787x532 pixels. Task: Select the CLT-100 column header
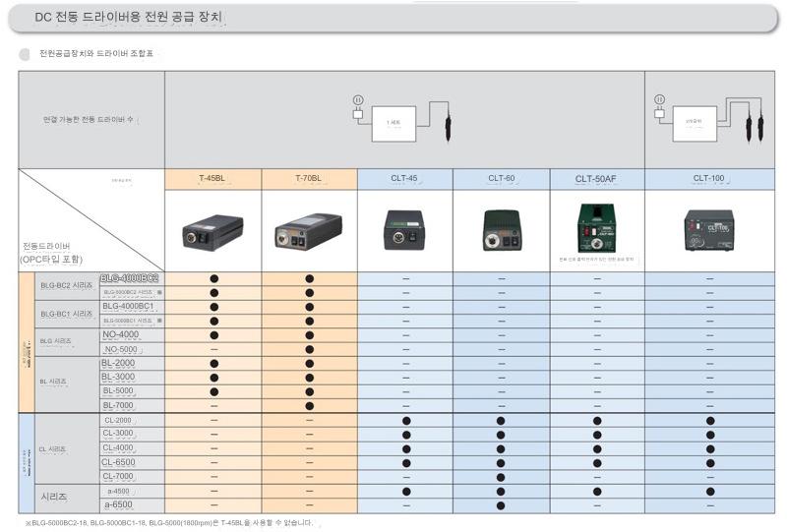[709, 179]
